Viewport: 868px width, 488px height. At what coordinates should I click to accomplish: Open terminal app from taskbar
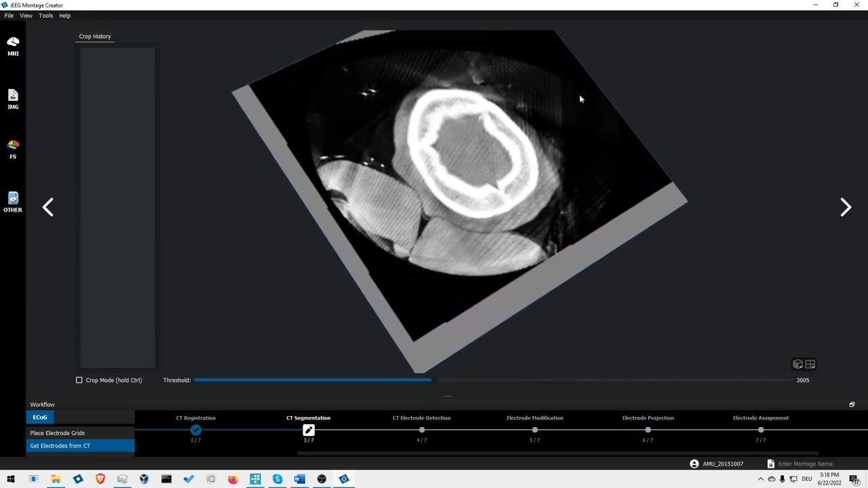tap(167, 479)
